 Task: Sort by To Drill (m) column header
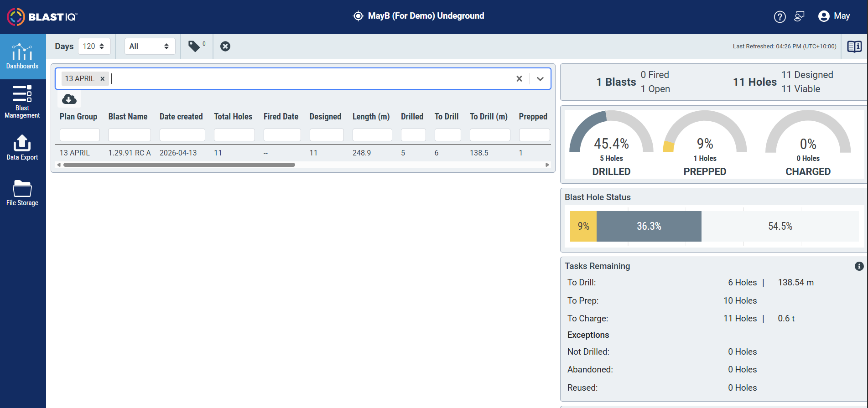point(489,116)
